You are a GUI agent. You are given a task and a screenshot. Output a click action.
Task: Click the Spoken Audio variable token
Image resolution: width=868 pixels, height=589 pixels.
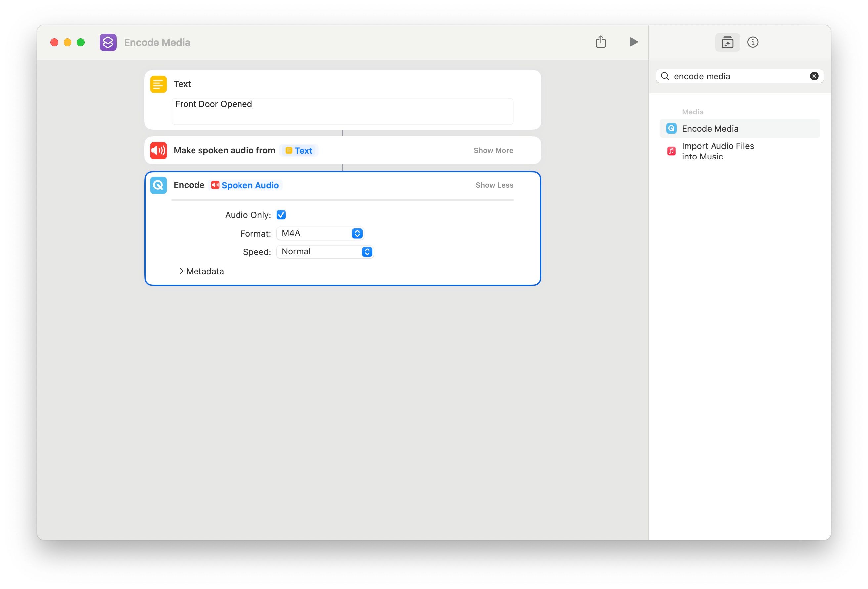click(245, 185)
